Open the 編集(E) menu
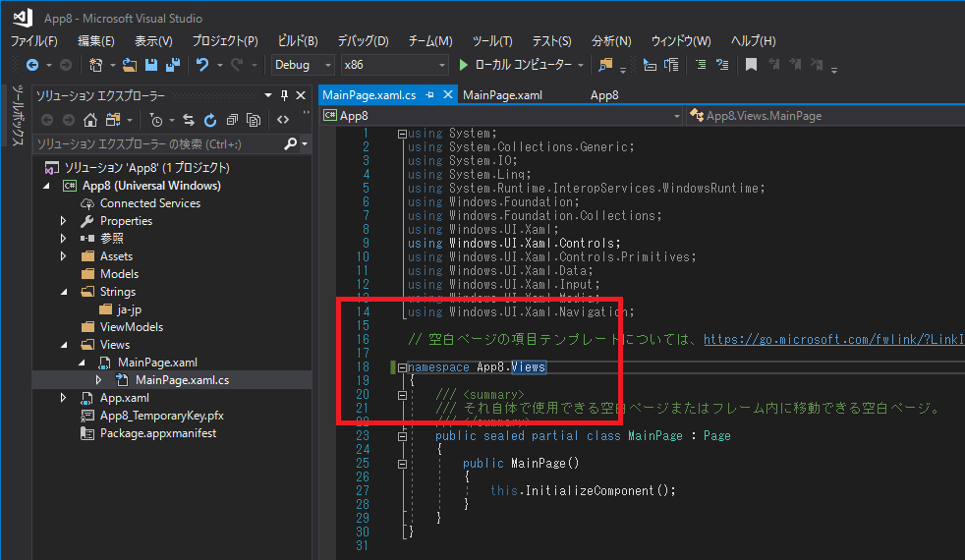 click(x=96, y=41)
